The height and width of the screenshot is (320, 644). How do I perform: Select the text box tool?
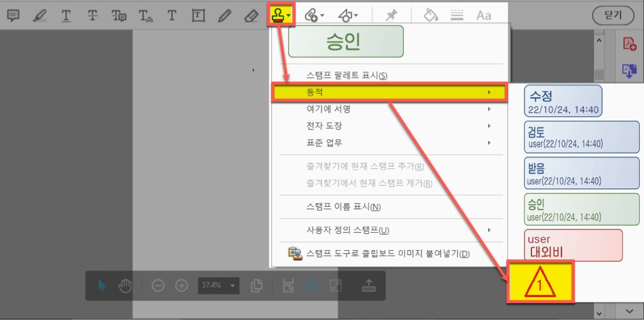198,16
